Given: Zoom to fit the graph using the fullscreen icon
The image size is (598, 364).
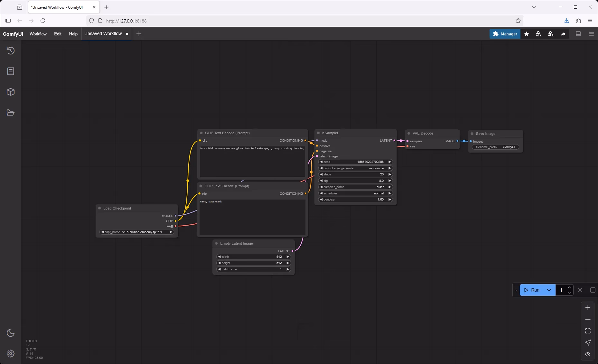Looking at the screenshot, I should (x=587, y=331).
